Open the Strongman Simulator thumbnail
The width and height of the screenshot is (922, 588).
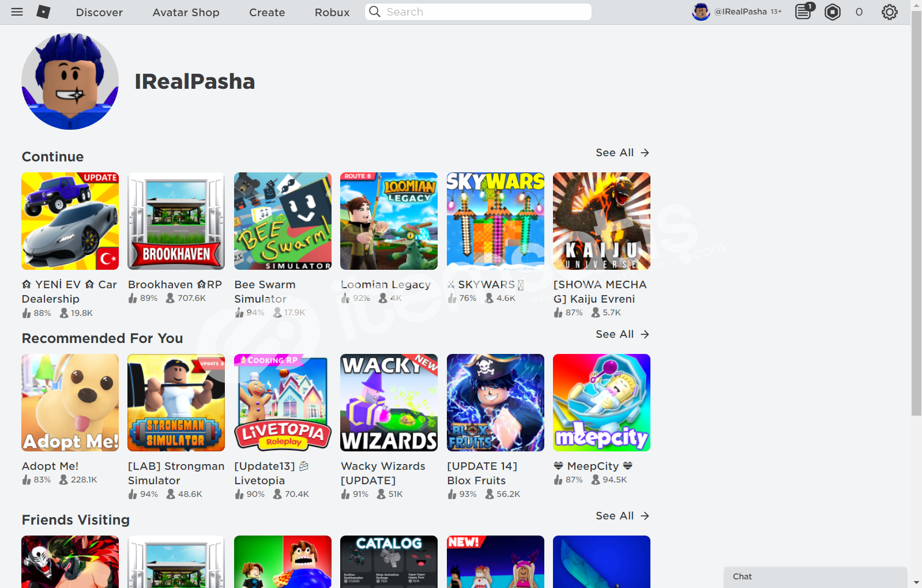coord(176,402)
